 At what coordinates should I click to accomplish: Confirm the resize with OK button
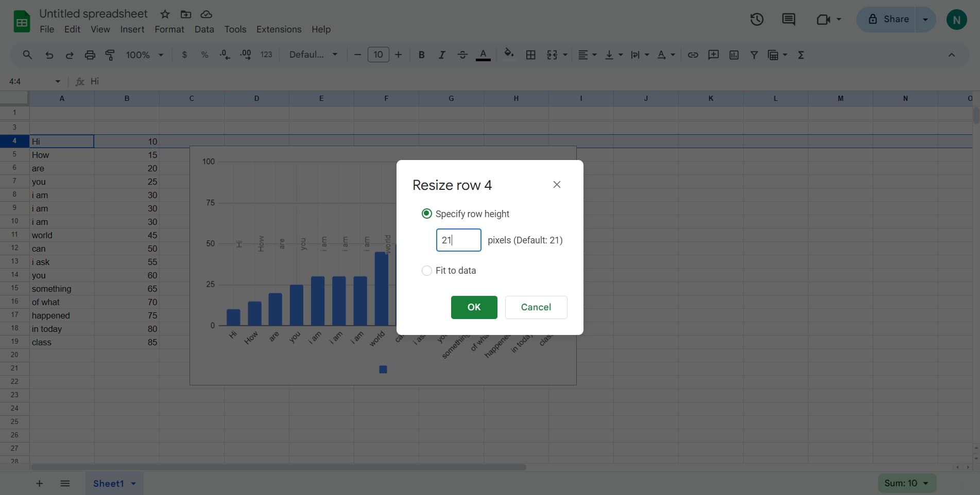pos(474,307)
